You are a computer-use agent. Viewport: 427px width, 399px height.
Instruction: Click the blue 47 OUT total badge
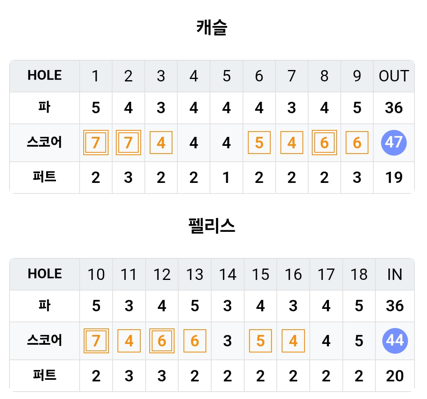point(394,143)
